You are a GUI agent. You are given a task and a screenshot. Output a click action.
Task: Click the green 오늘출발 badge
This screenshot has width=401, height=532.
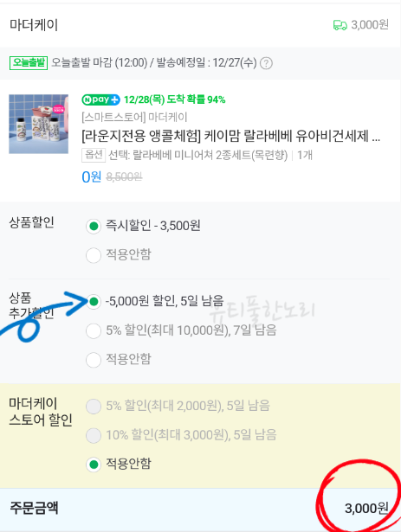point(29,63)
